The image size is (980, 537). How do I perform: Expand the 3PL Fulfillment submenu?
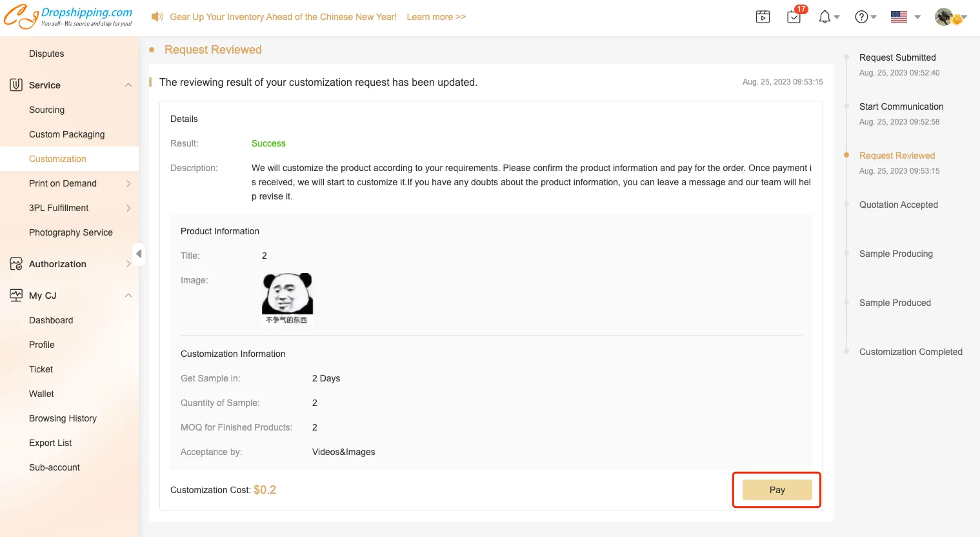click(x=128, y=208)
